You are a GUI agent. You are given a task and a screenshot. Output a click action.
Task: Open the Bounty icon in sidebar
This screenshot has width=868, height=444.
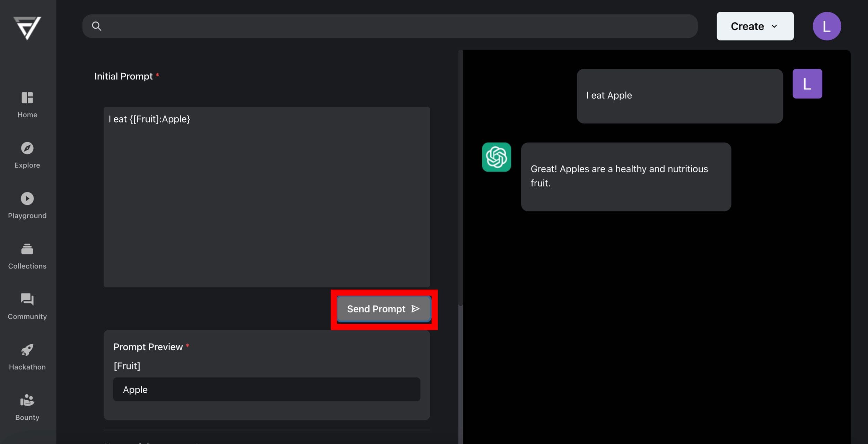[27, 400]
